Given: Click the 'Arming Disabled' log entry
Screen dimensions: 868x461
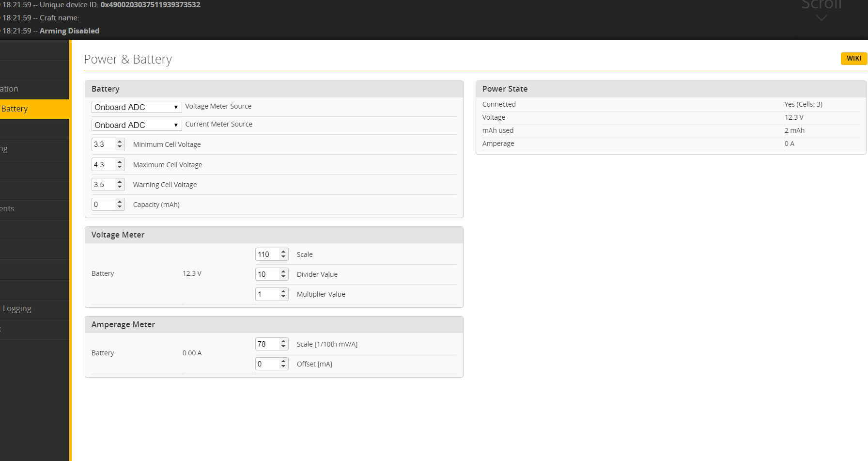Looking at the screenshot, I should pos(69,31).
